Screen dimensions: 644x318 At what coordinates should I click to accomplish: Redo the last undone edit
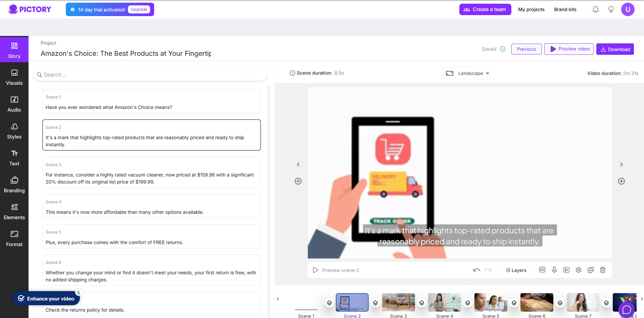pyautogui.click(x=488, y=270)
